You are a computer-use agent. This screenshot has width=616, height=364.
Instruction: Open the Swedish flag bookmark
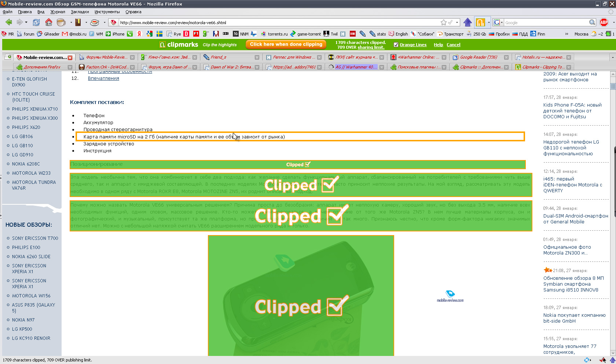tap(159, 34)
